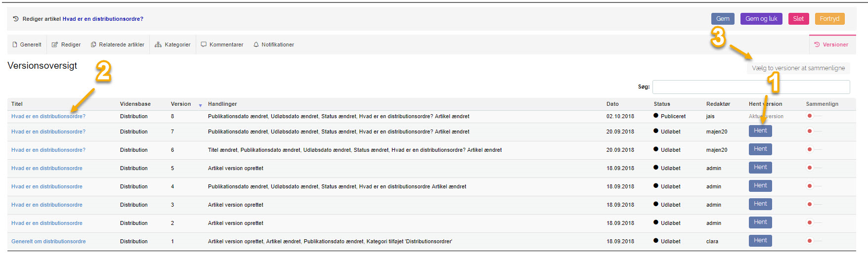868x265 pixels.
Task: Click the Gem og luk button
Action: point(761,19)
